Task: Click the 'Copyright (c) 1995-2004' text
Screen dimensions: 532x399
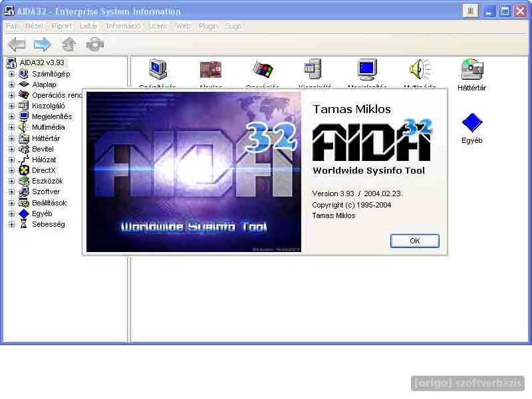Action: (352, 205)
